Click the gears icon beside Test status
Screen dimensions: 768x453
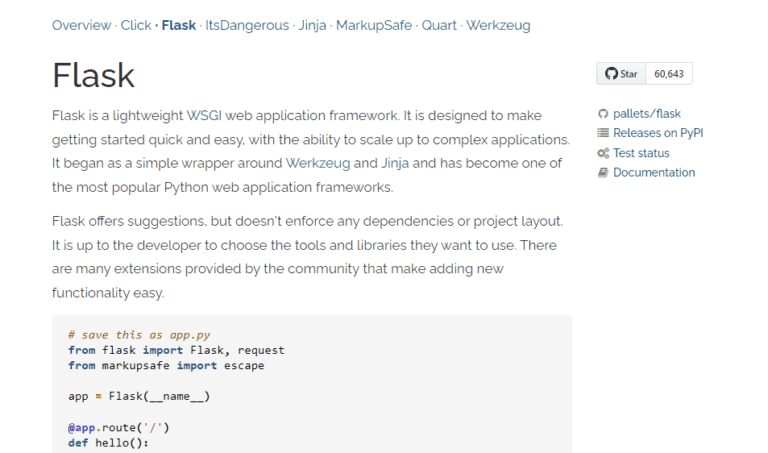603,153
